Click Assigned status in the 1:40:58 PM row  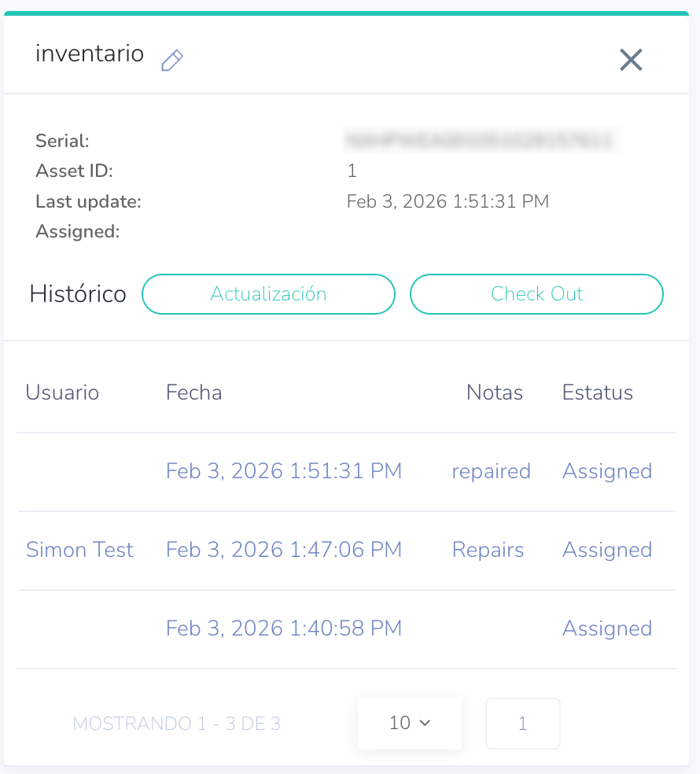click(x=607, y=628)
